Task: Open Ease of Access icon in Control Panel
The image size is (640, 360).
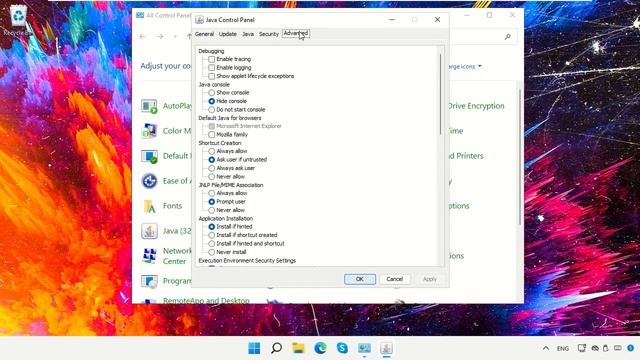Action: tap(149, 181)
